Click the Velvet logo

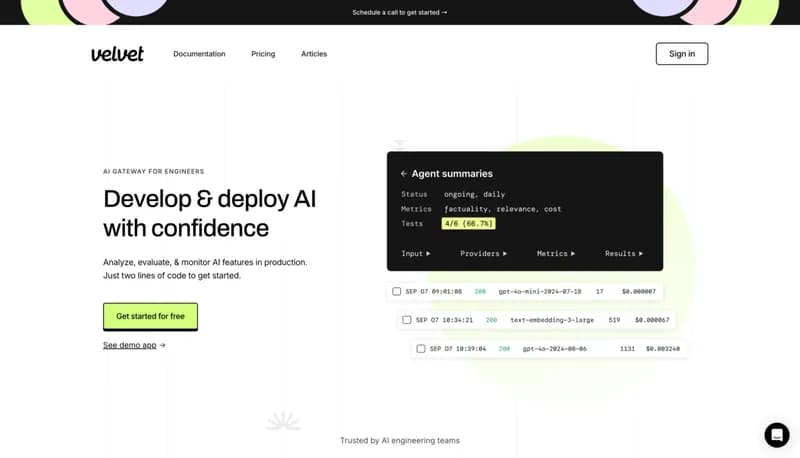pyautogui.click(x=117, y=54)
